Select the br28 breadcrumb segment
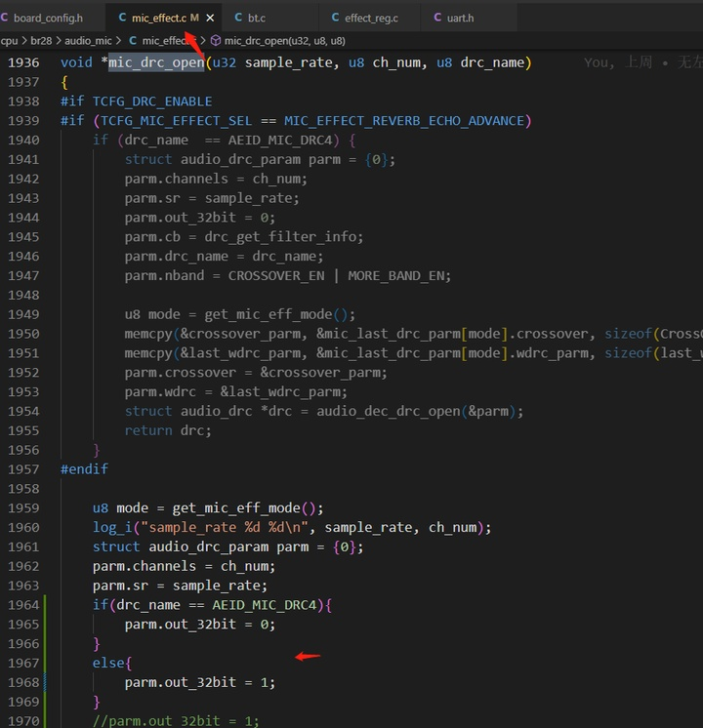The image size is (703, 728). click(41, 41)
